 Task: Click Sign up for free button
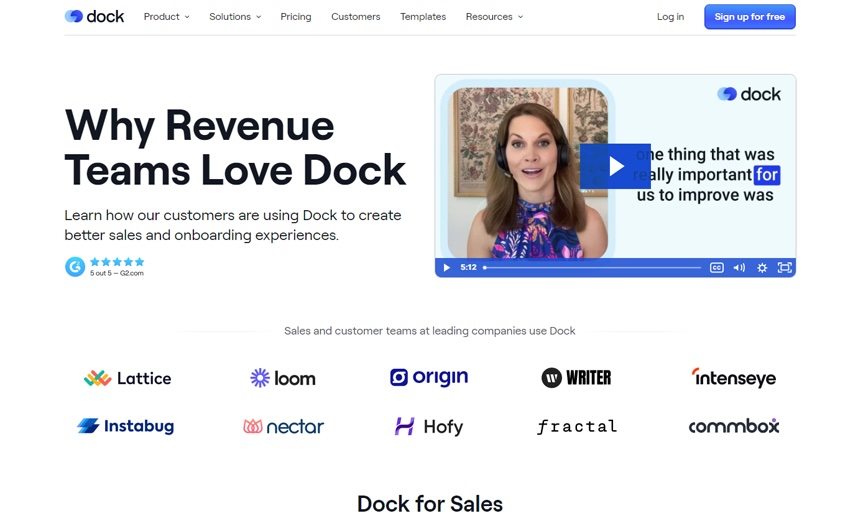(x=750, y=17)
